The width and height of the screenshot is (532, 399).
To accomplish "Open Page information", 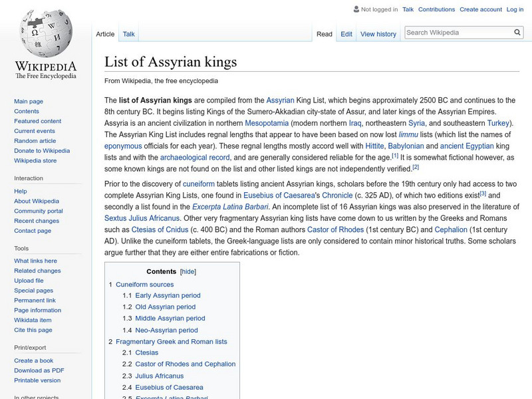I will pyautogui.click(x=38, y=310).
